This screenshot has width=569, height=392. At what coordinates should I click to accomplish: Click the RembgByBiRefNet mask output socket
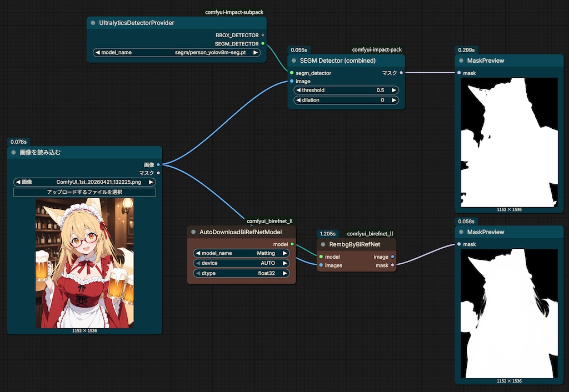(x=392, y=265)
